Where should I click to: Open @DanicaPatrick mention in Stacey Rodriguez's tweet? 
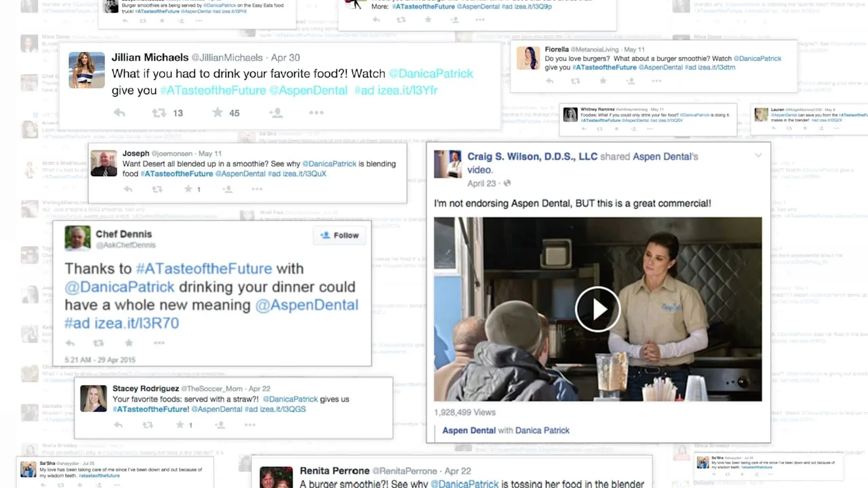290,399
